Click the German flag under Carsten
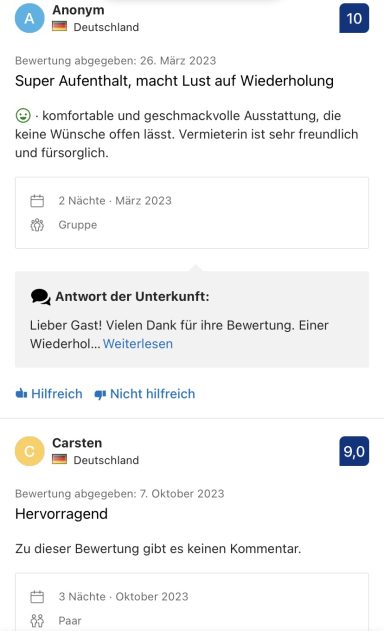 coord(60,460)
